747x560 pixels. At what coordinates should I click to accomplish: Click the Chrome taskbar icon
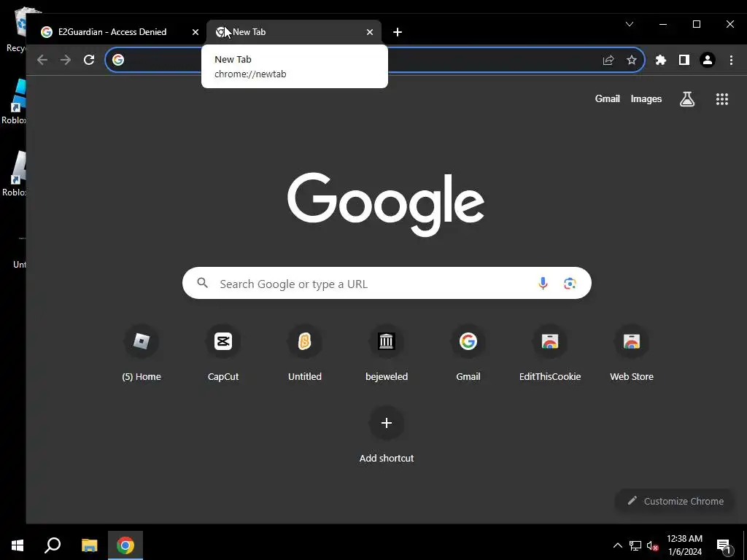click(x=125, y=545)
